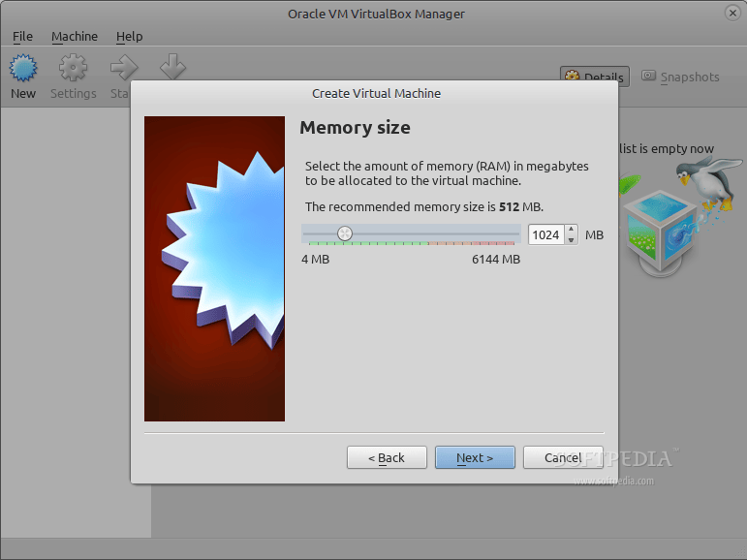Decrease memory with the spinbox down arrow
Image resolution: width=747 pixels, height=560 pixels.
[571, 239]
